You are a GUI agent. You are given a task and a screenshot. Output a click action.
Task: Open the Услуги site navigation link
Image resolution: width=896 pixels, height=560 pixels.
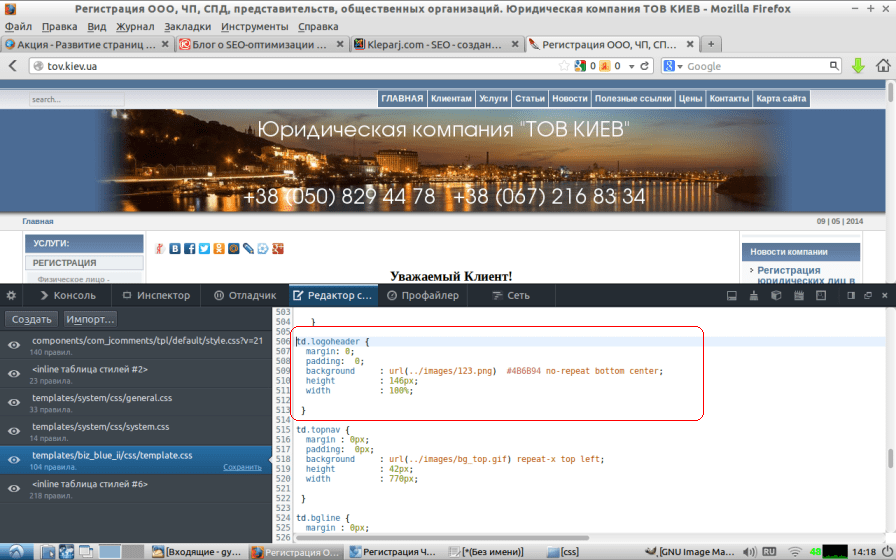pos(493,99)
